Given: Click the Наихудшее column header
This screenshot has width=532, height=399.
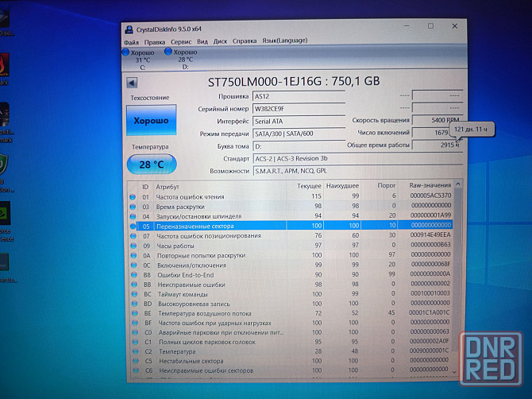Looking at the screenshot, I should [x=342, y=186].
